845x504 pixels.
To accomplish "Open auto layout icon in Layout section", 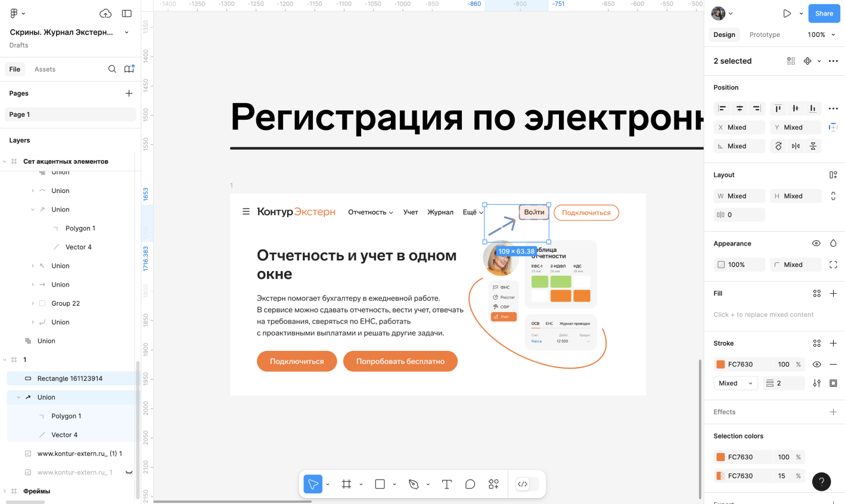I will 833,175.
